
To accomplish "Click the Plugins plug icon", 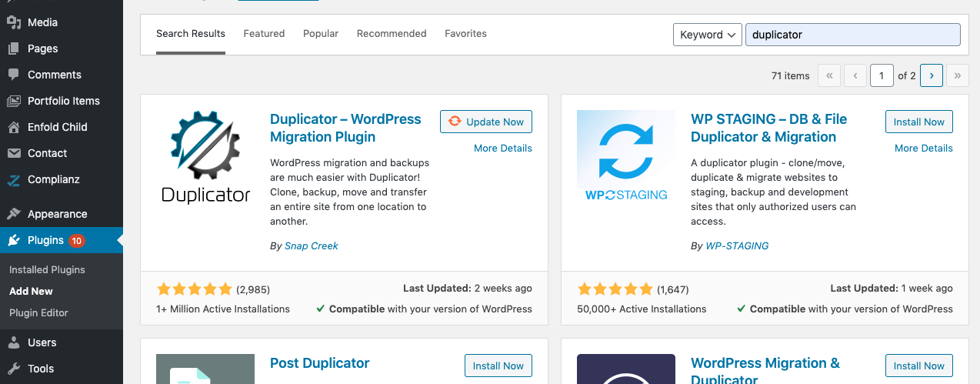I will click(x=14, y=240).
